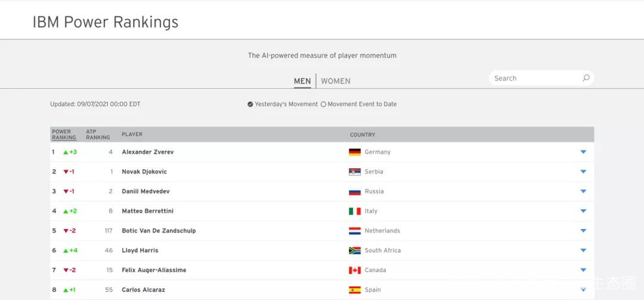Sort by Power Ranking column header

(61, 134)
